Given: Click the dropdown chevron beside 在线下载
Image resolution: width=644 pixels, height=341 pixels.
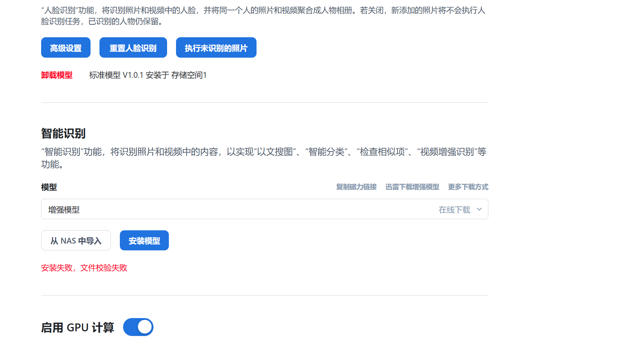Looking at the screenshot, I should pos(479,209).
